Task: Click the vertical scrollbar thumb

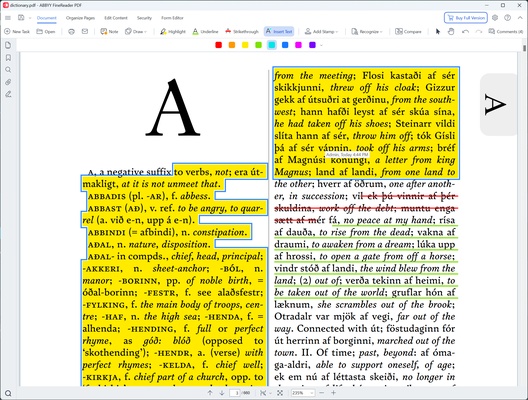Action: 524,48
